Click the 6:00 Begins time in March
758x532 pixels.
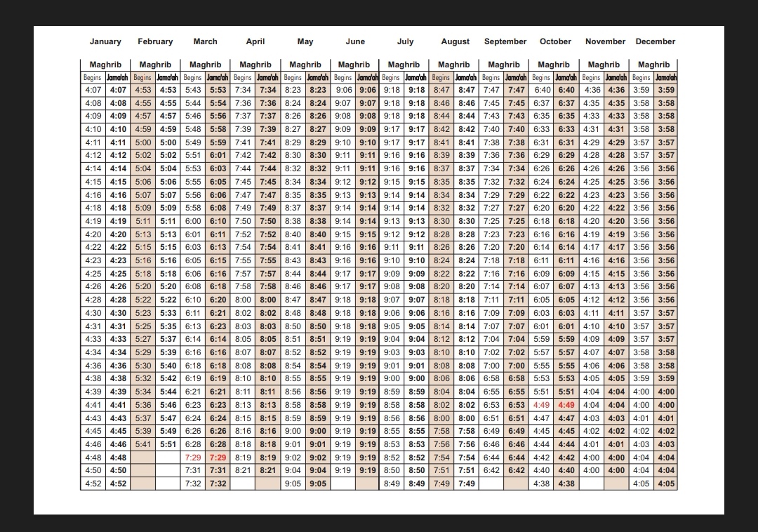[x=192, y=221]
